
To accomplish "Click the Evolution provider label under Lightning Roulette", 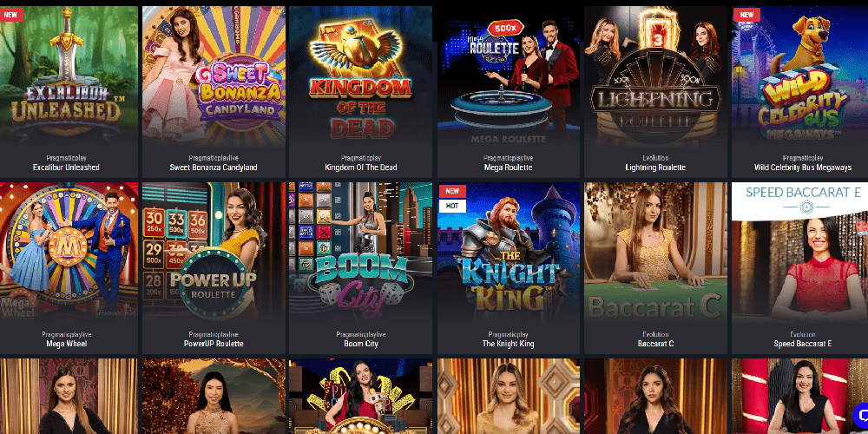I will (x=655, y=158).
